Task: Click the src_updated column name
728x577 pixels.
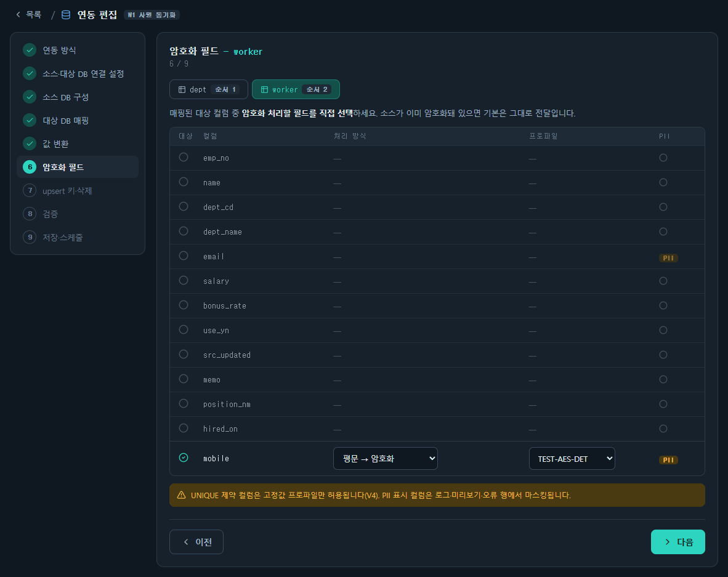Action: [x=227, y=355]
